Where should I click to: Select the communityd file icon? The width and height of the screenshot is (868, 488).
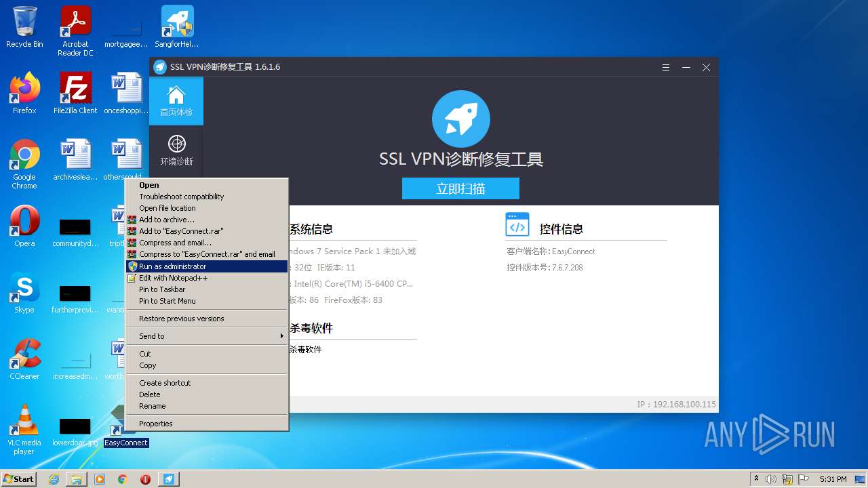tap(75, 231)
